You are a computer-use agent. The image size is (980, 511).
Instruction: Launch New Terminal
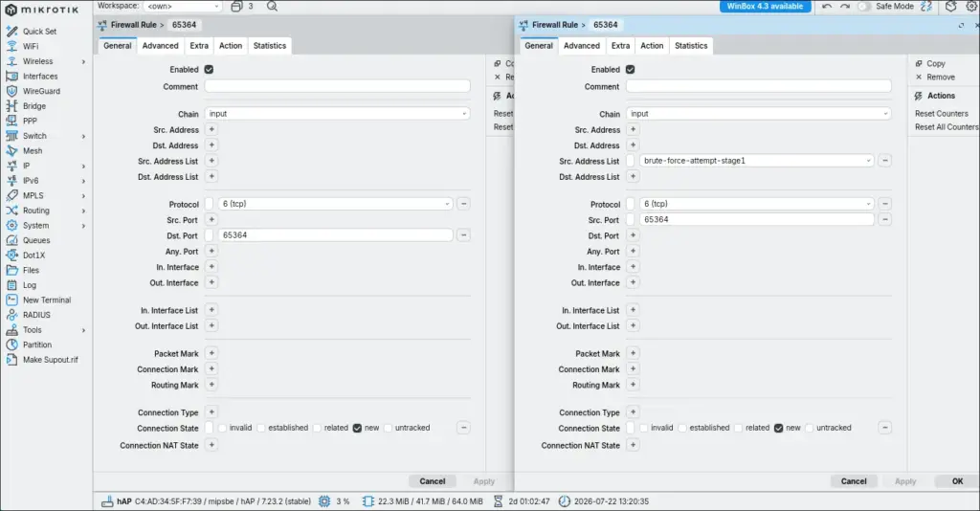47,300
